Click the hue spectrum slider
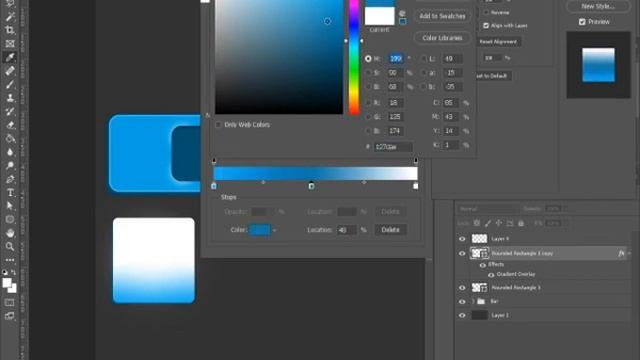 pyautogui.click(x=354, y=57)
